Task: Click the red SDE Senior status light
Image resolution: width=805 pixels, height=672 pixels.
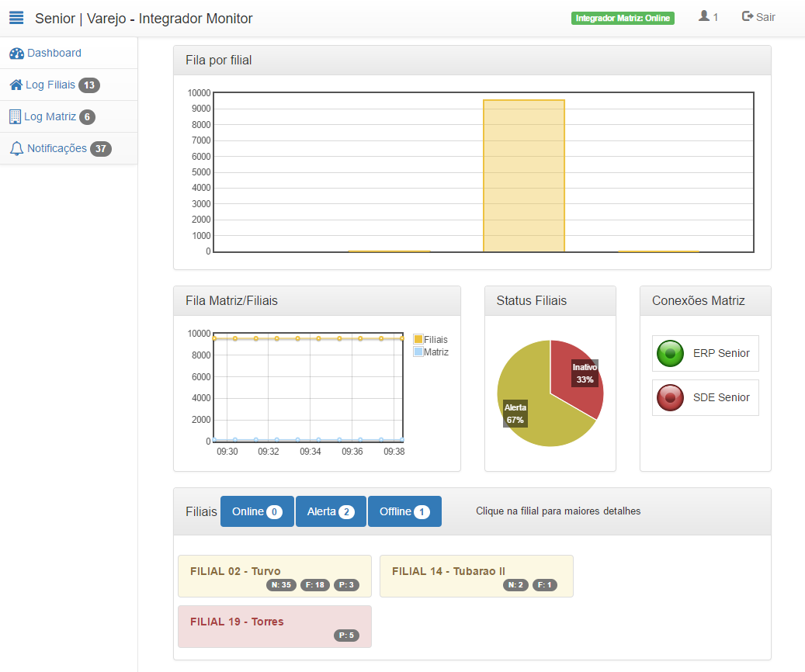Action: tap(670, 397)
